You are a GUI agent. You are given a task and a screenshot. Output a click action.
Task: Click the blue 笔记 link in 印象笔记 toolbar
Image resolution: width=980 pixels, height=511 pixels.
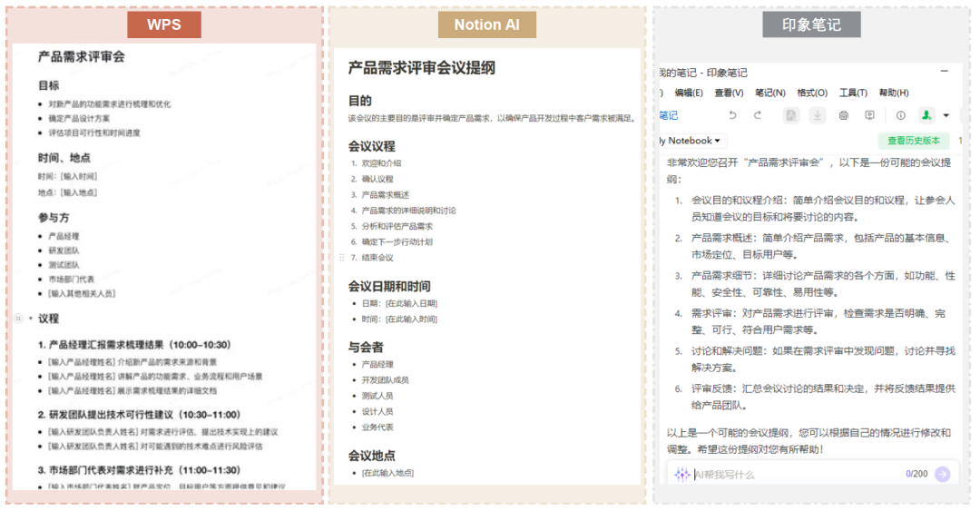tap(668, 115)
